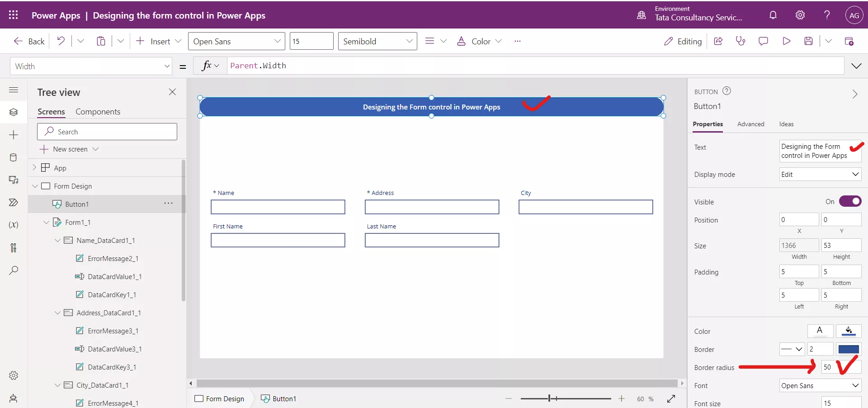
Task: Select the bold A text color toggle
Action: pyautogui.click(x=820, y=331)
